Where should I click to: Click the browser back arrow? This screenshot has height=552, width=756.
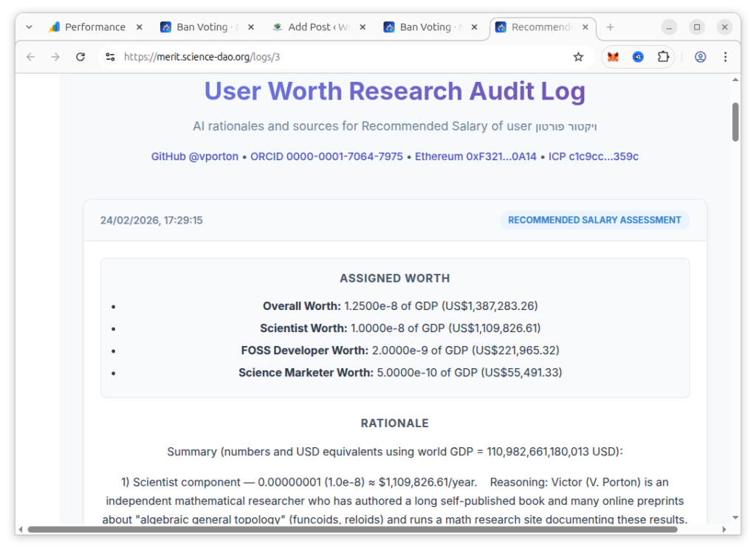tap(30, 57)
